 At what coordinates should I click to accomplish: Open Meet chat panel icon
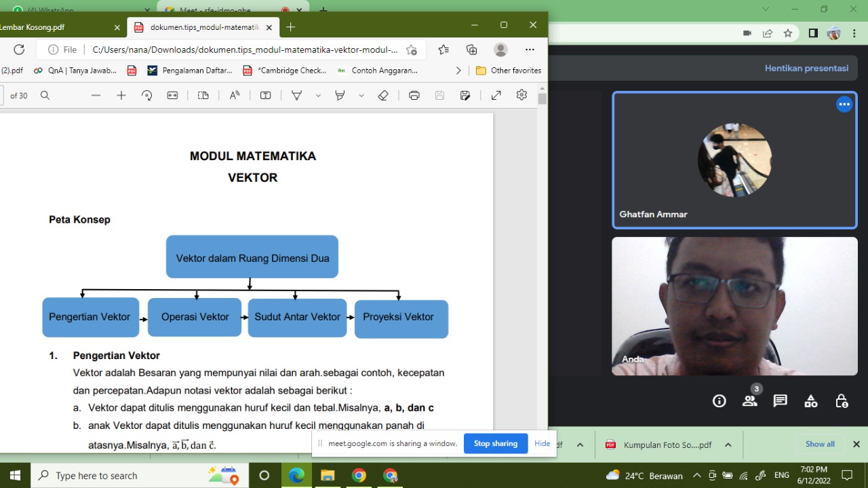[x=781, y=400]
